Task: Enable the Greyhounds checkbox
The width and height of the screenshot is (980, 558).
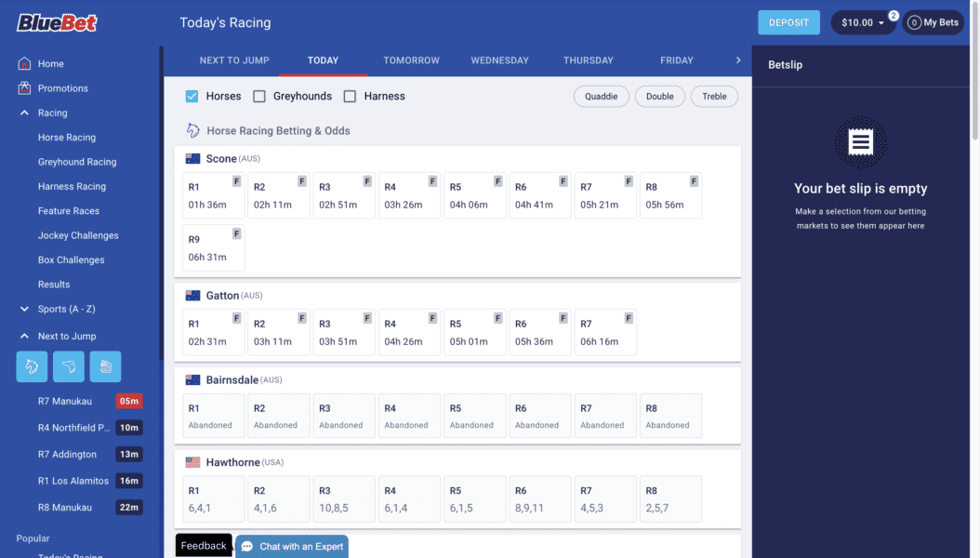Action: 259,97
